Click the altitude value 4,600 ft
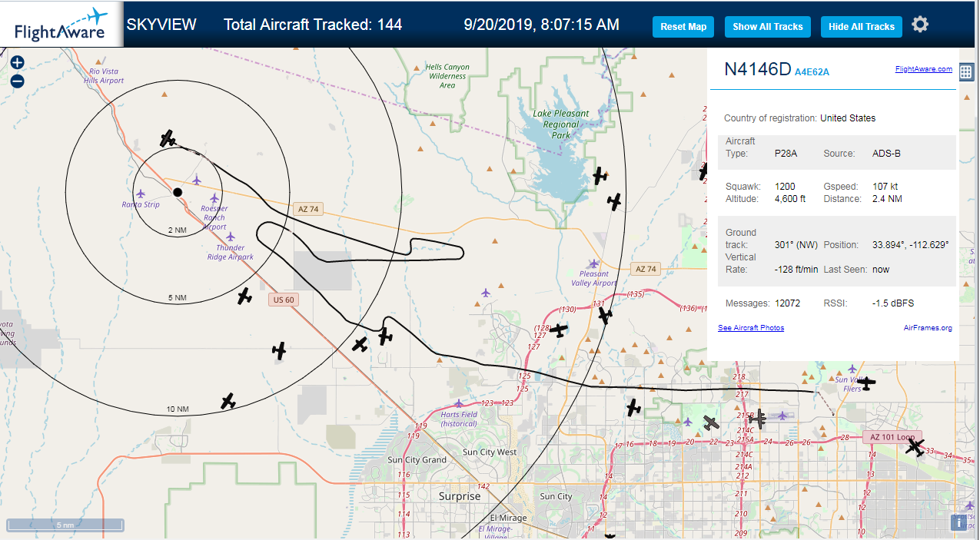The image size is (980, 540). [789, 199]
